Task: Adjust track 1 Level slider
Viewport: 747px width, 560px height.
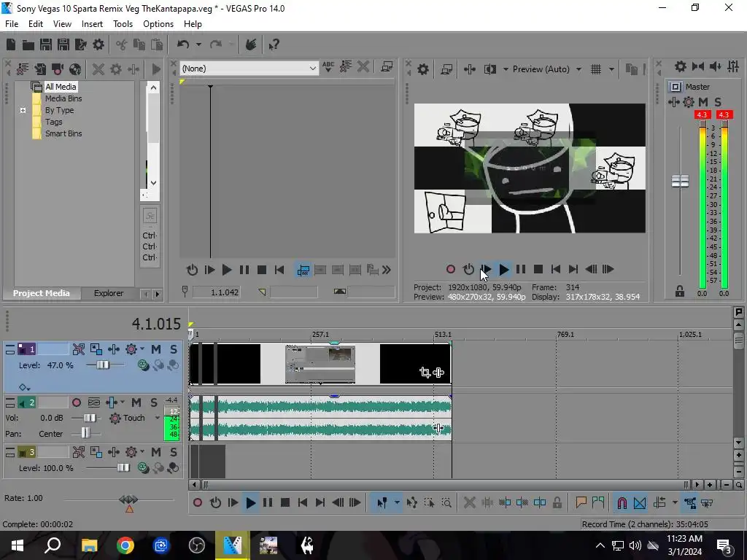Action: click(x=103, y=365)
